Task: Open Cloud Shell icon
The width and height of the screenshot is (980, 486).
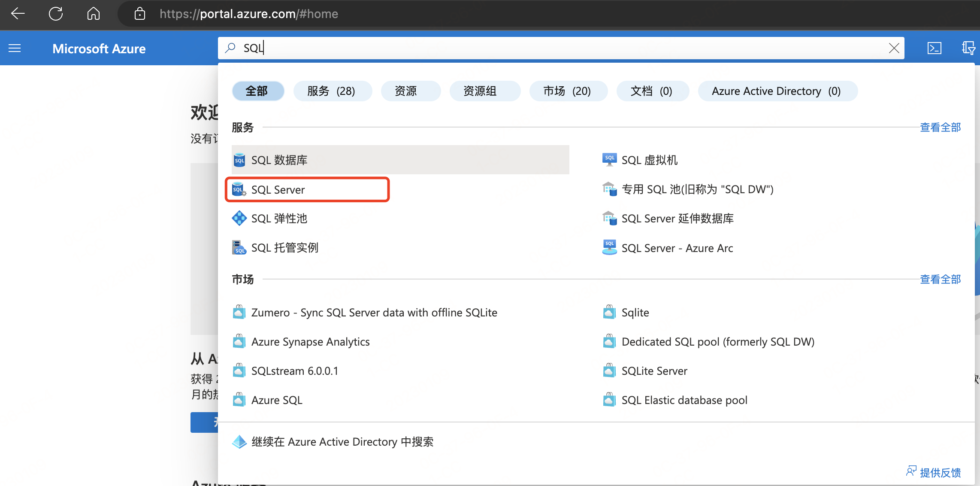Action: [x=934, y=48]
